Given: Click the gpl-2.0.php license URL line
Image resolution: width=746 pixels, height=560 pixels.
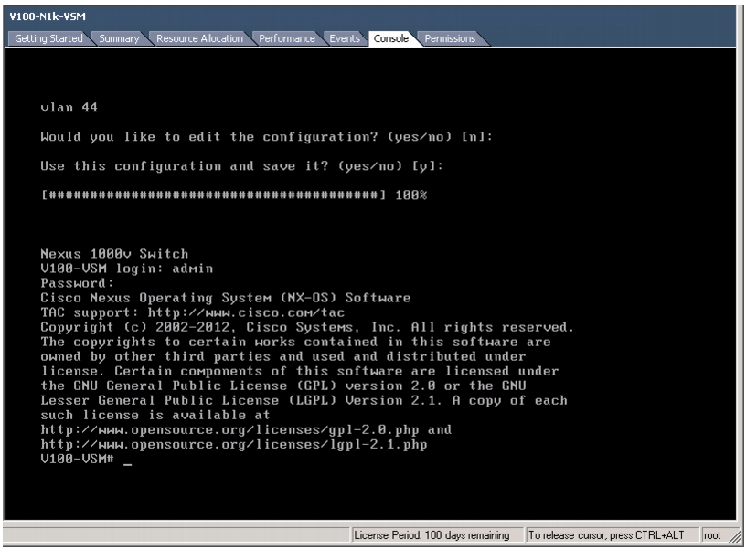Looking at the screenshot, I should (246, 429).
